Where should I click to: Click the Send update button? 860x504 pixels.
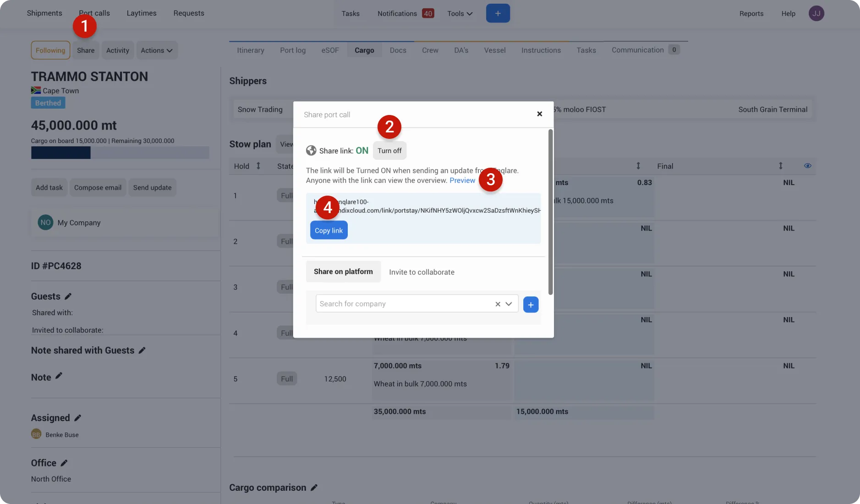pyautogui.click(x=152, y=187)
